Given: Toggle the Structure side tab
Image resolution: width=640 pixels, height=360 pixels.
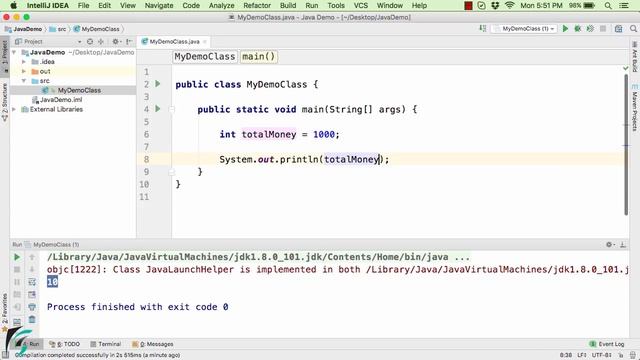Looking at the screenshot, I should (4, 103).
